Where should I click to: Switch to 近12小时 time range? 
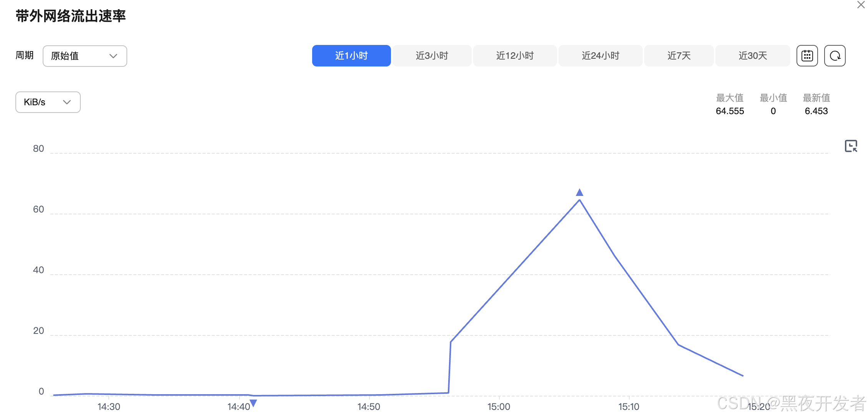tap(515, 56)
